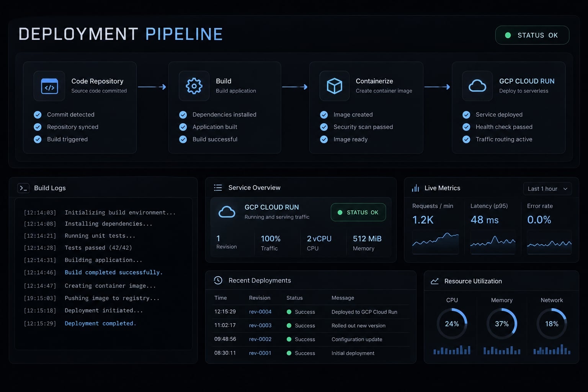Click the Build triggered check mark
This screenshot has width=588, height=392.
point(38,139)
